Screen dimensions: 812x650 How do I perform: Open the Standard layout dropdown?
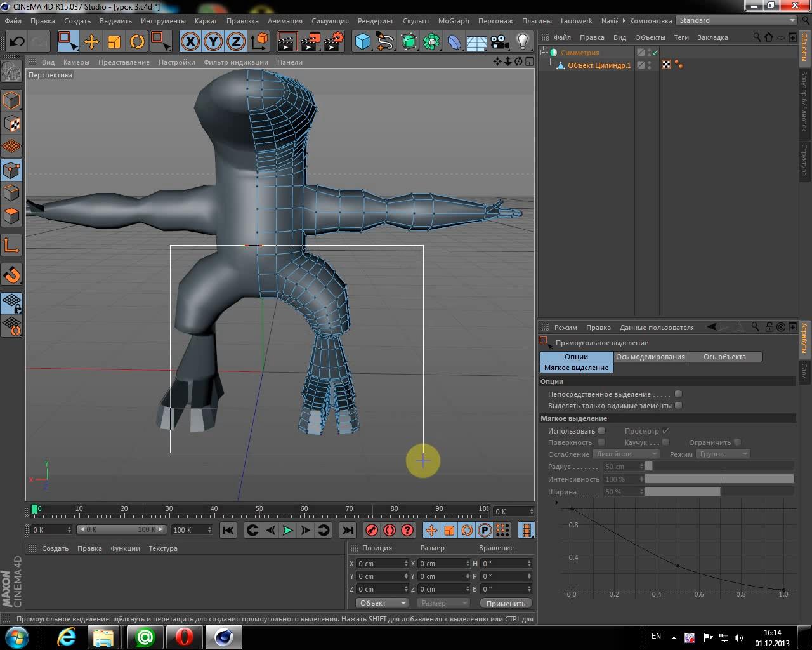(737, 20)
